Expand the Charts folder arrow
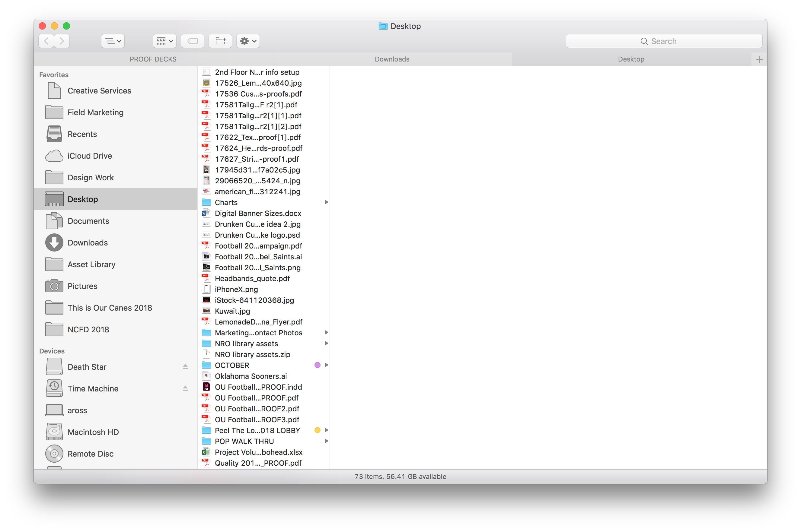Viewport: 801px width, 532px height. (326, 202)
